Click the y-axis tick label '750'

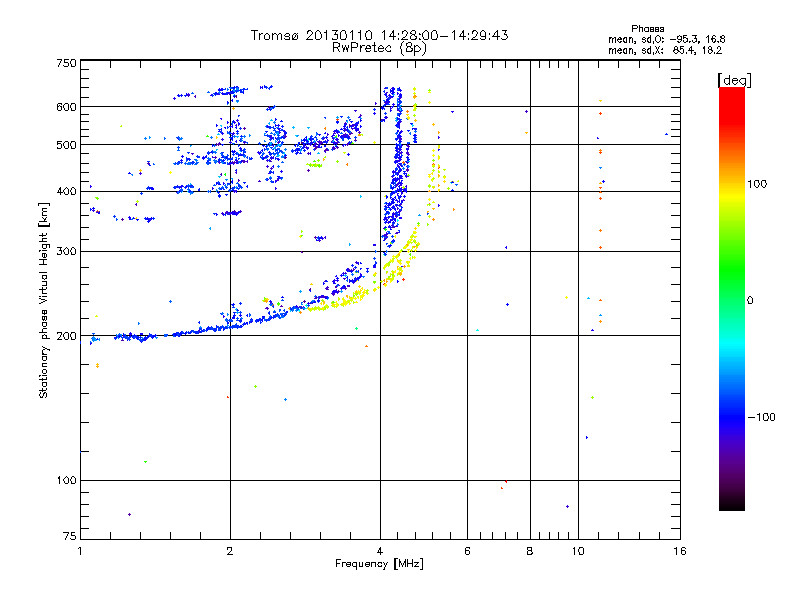click(x=66, y=63)
